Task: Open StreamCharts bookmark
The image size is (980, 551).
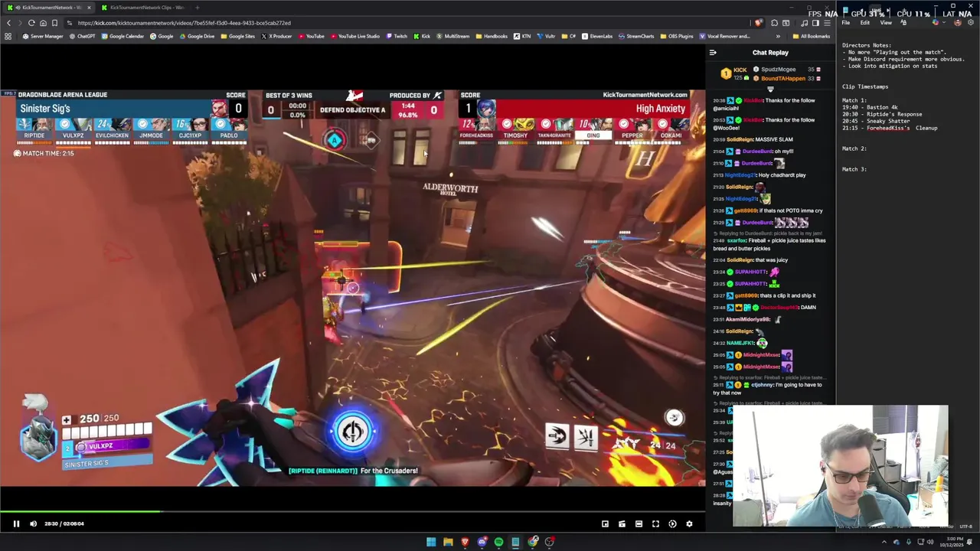Action: [636, 36]
